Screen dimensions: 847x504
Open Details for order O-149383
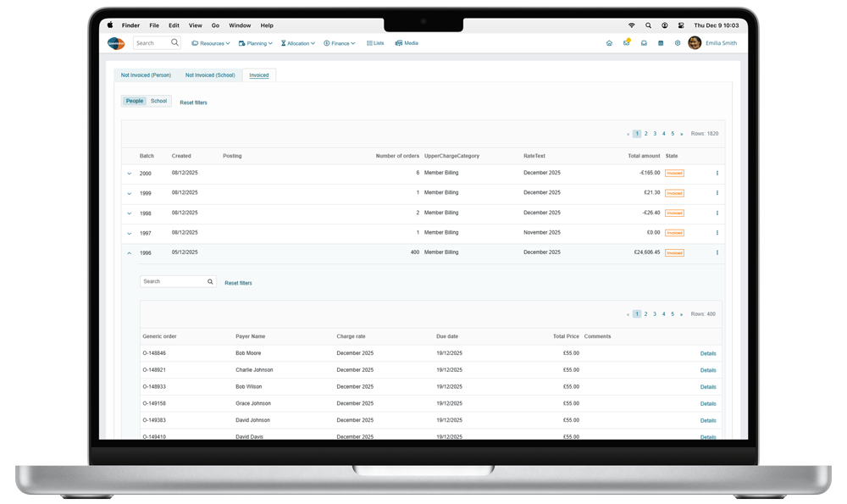[708, 421]
